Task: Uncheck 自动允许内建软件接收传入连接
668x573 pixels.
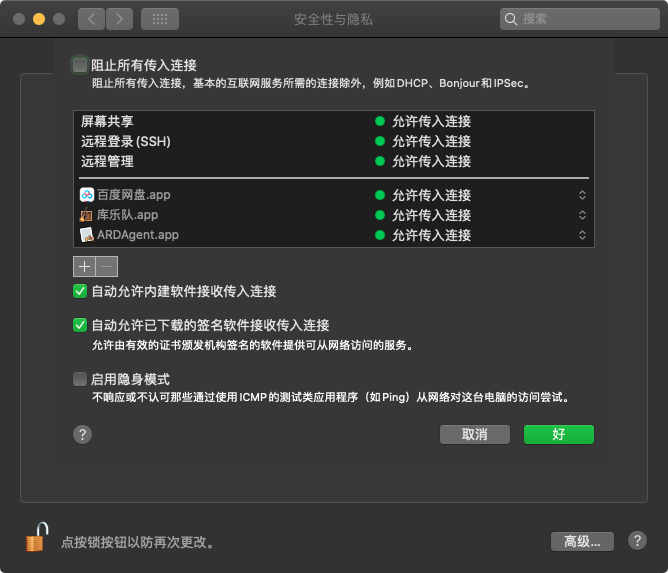Action: (x=80, y=291)
